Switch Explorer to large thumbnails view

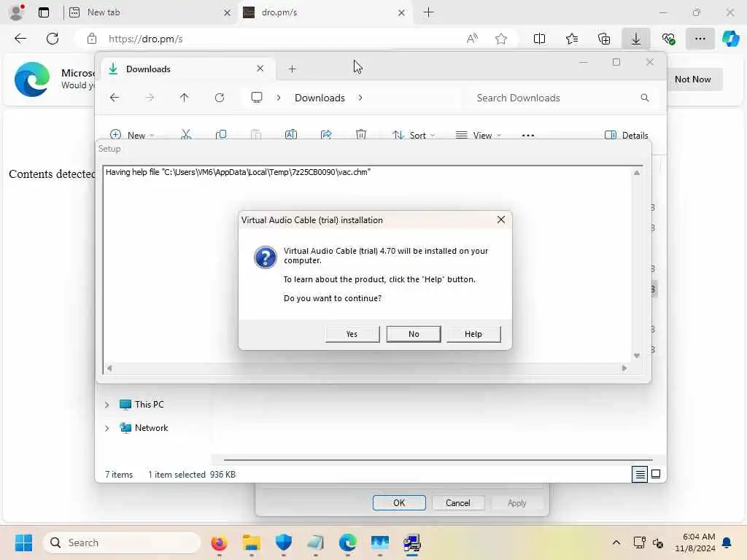point(656,474)
